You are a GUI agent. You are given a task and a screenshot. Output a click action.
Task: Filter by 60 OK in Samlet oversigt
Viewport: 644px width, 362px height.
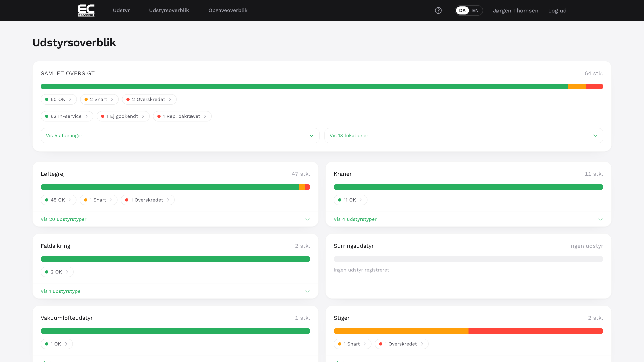click(59, 99)
